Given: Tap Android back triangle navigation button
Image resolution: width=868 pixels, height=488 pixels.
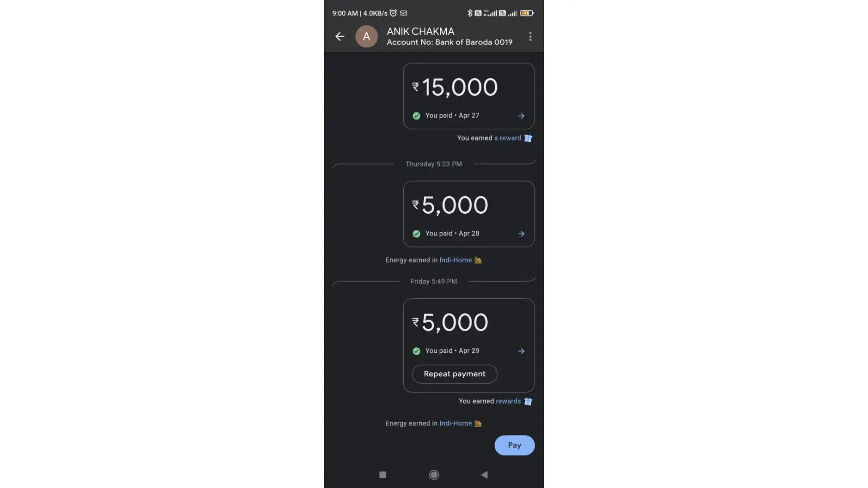Looking at the screenshot, I should (484, 475).
